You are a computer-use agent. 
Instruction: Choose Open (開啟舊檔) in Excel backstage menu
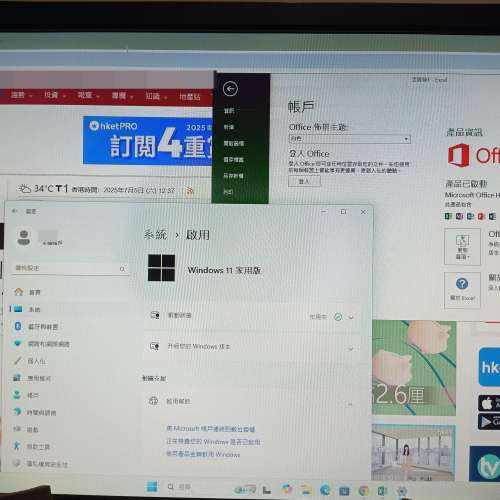tap(234, 143)
